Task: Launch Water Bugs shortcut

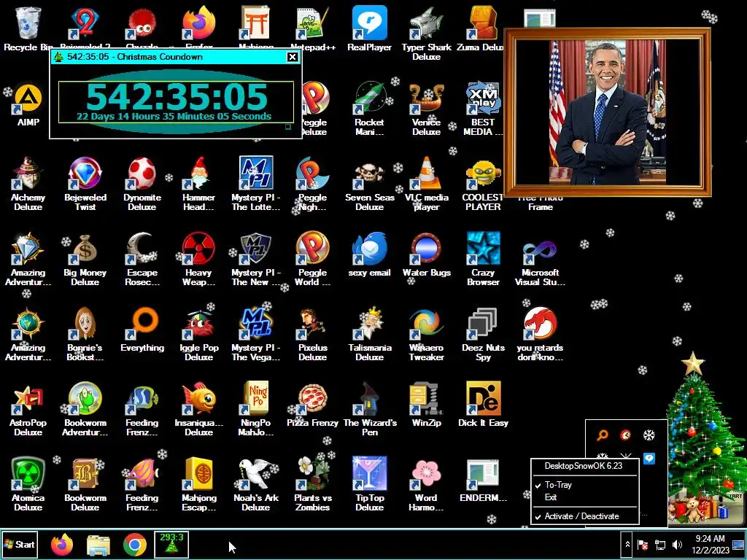Action: tap(426, 254)
